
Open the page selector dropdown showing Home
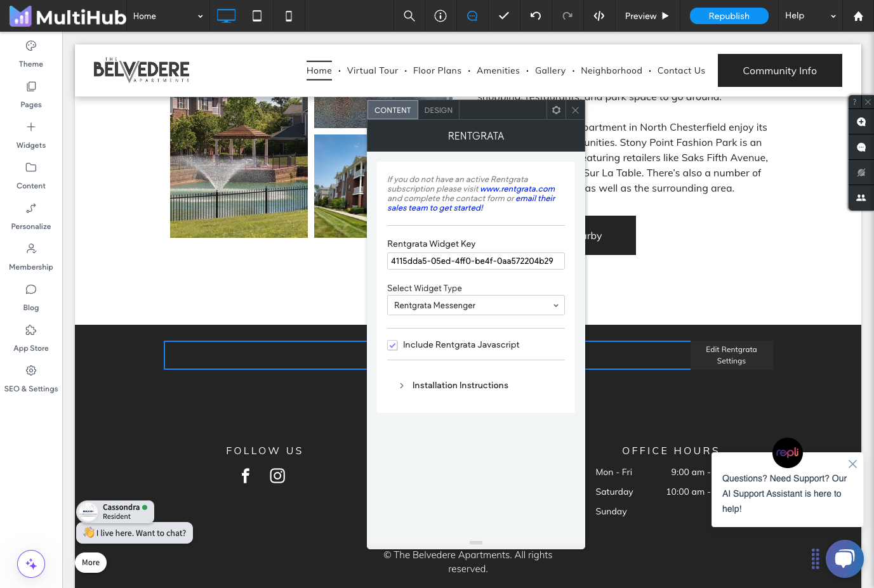point(168,16)
